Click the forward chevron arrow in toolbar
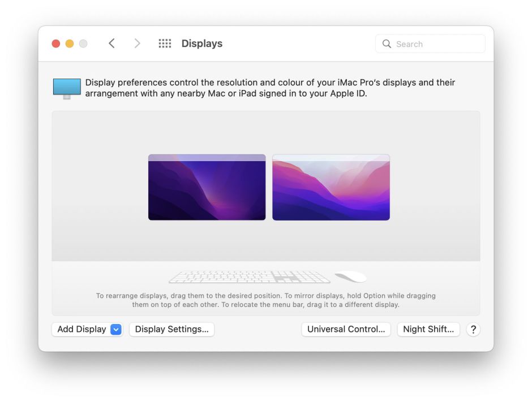Viewport: 532px width, 402px height. [137, 44]
